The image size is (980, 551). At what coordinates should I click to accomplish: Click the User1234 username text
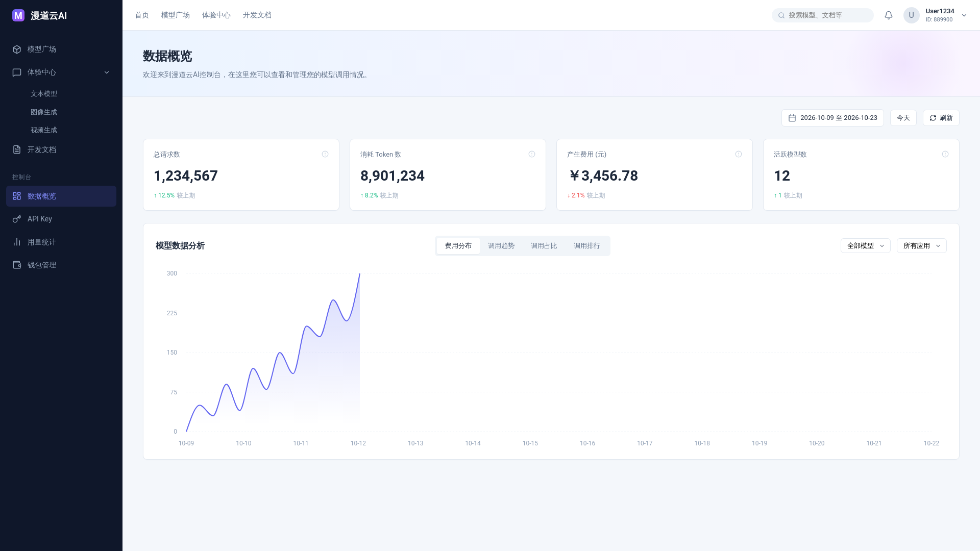coord(940,11)
